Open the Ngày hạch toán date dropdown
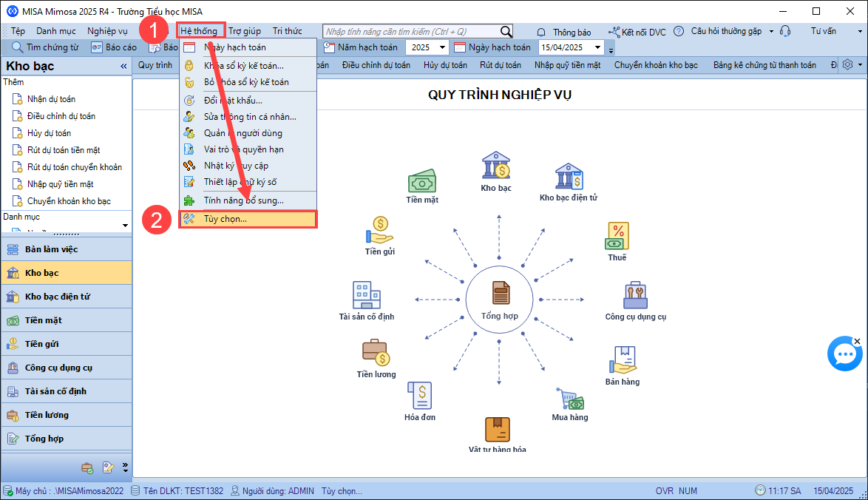Image resolution: width=868 pixels, height=500 pixels. click(598, 47)
